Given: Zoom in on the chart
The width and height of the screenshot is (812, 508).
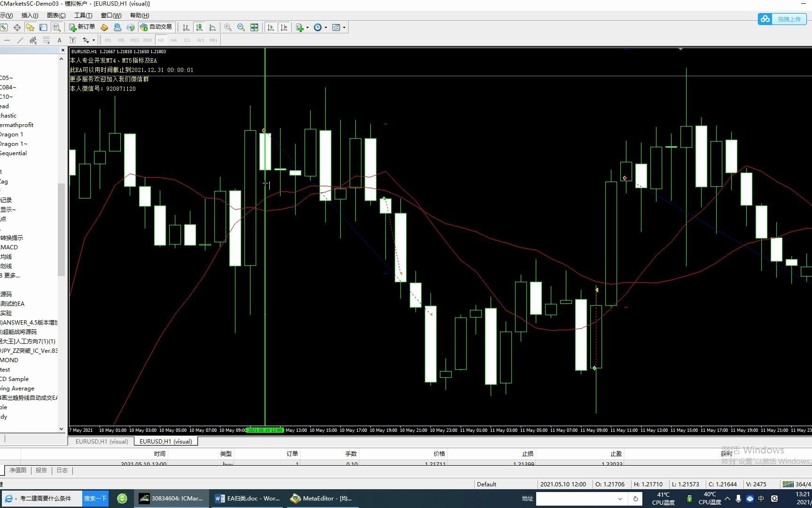Looking at the screenshot, I should tap(228, 27).
